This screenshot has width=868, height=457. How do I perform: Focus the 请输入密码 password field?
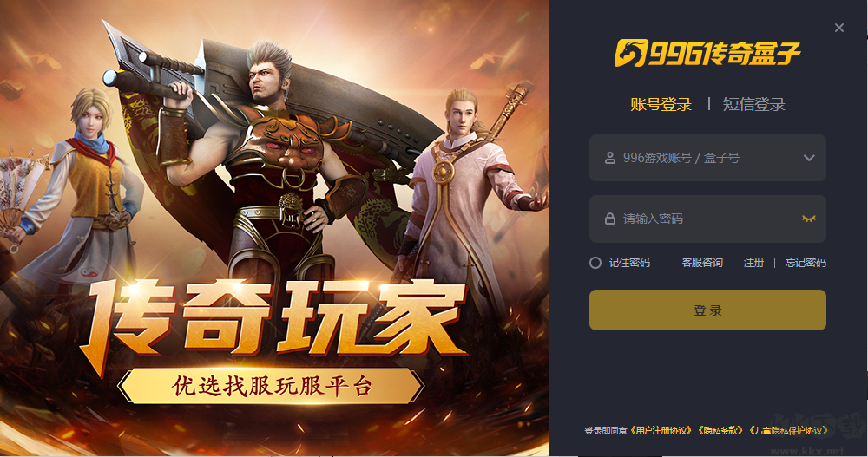[x=707, y=219]
